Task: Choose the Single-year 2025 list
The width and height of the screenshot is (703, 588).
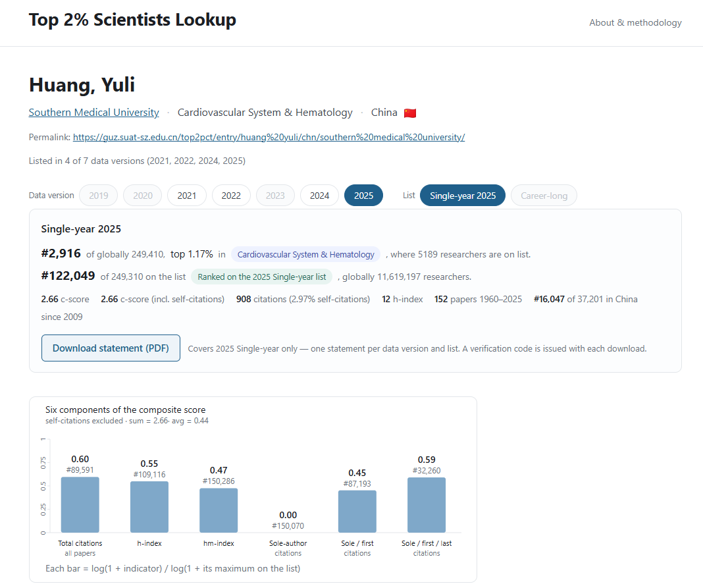Action: [x=463, y=196]
